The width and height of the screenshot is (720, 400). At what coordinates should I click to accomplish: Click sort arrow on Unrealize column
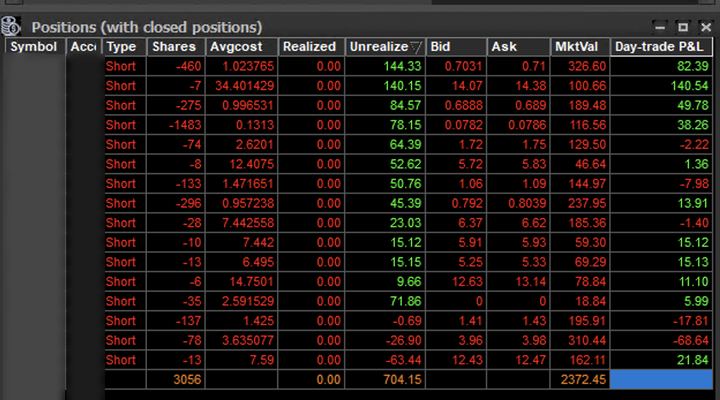[416, 47]
